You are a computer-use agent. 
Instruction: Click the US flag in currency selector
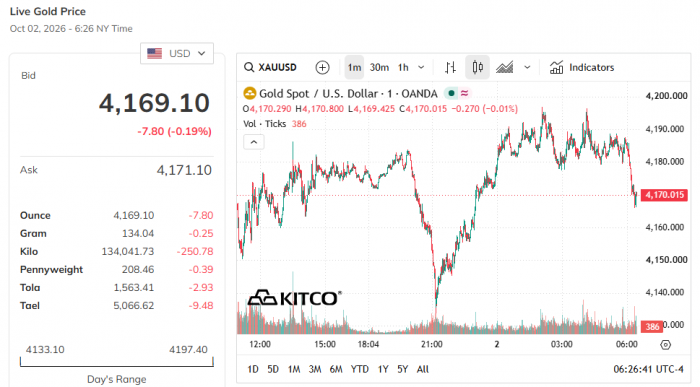[154, 54]
